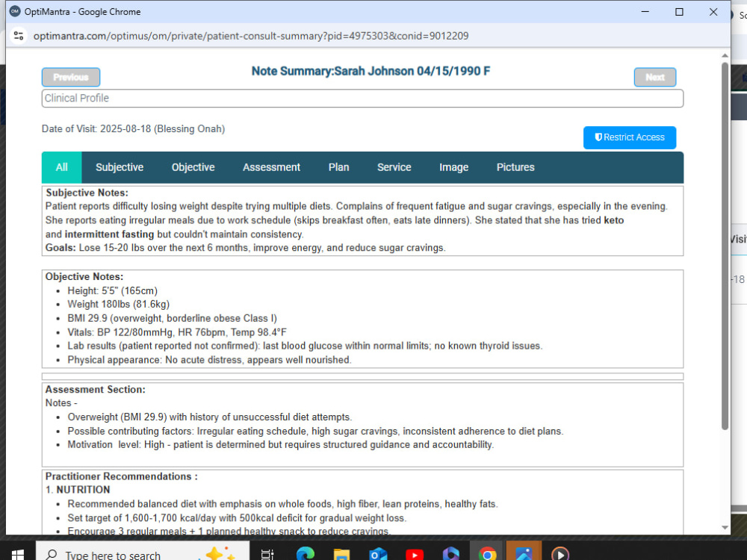This screenshot has height=560, width=747.
Task: Open the Photos app from taskbar
Action: [x=524, y=554]
